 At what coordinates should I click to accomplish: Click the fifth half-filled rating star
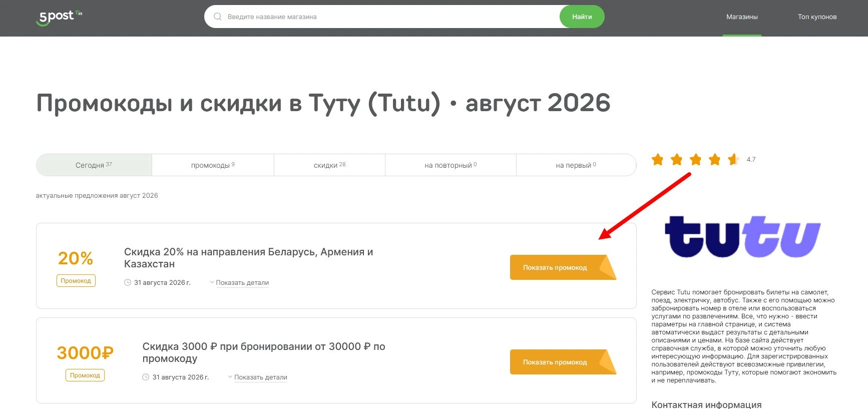(733, 160)
